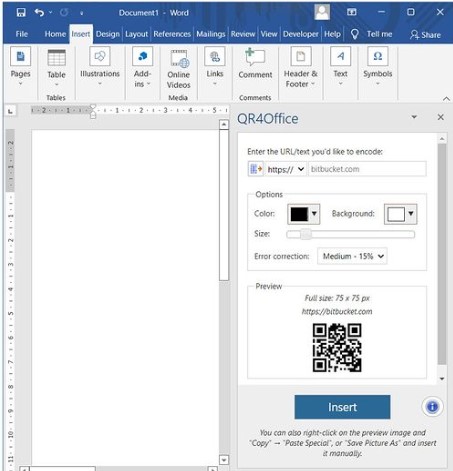453x471 pixels.
Task: Open Customize Quick Access Toolbar arrow
Action: click(x=81, y=13)
